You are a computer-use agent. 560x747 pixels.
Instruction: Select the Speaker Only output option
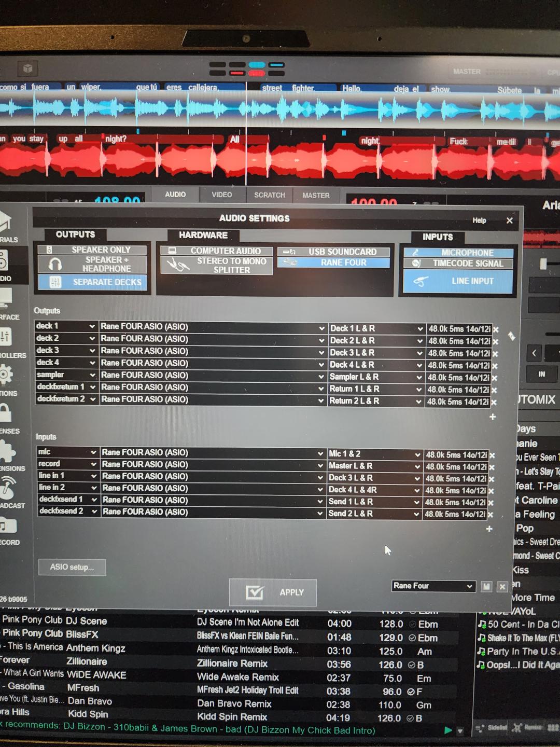pyautogui.click(x=92, y=250)
